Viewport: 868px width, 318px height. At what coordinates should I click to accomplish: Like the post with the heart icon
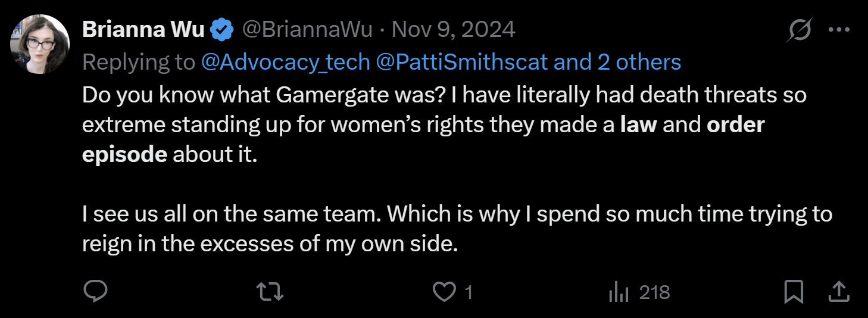pyautogui.click(x=442, y=292)
